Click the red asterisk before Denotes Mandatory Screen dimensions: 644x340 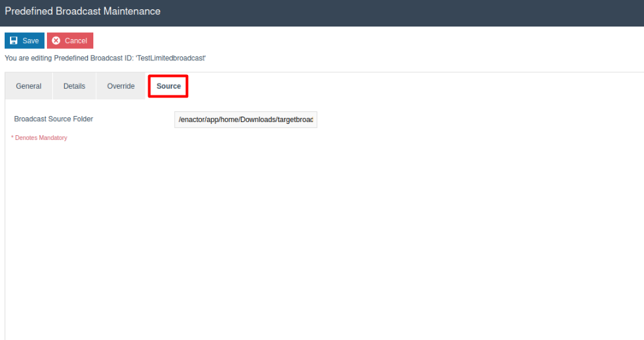[x=13, y=138]
